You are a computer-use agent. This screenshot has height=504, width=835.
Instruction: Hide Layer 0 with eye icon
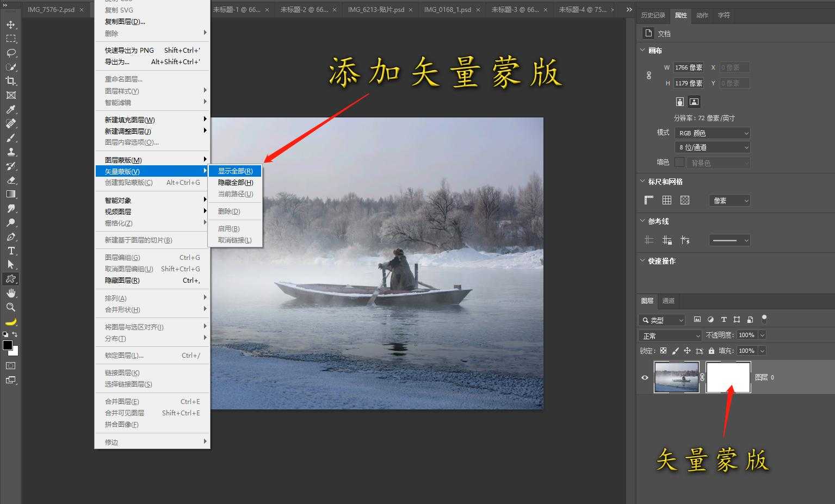click(x=645, y=377)
